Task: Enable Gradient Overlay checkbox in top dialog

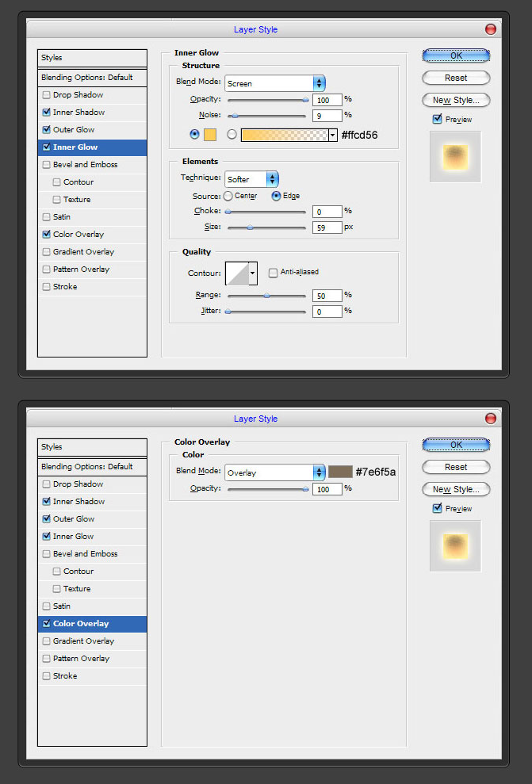Action: tap(47, 252)
